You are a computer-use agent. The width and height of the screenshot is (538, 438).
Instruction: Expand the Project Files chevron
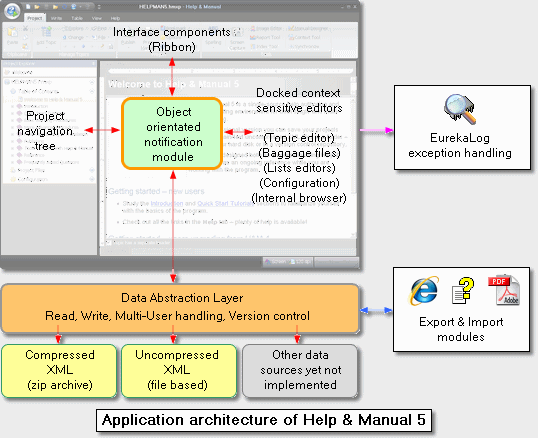[x=92, y=170]
